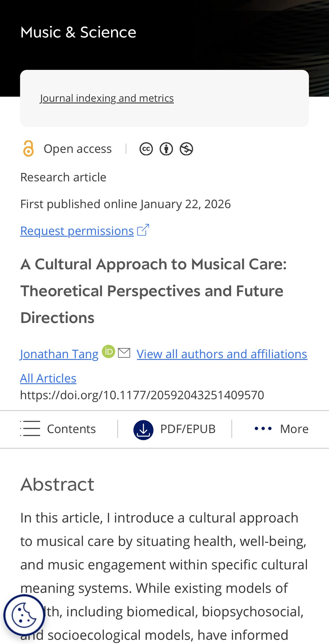
Task: Click the email envelope icon
Action: pos(124,353)
